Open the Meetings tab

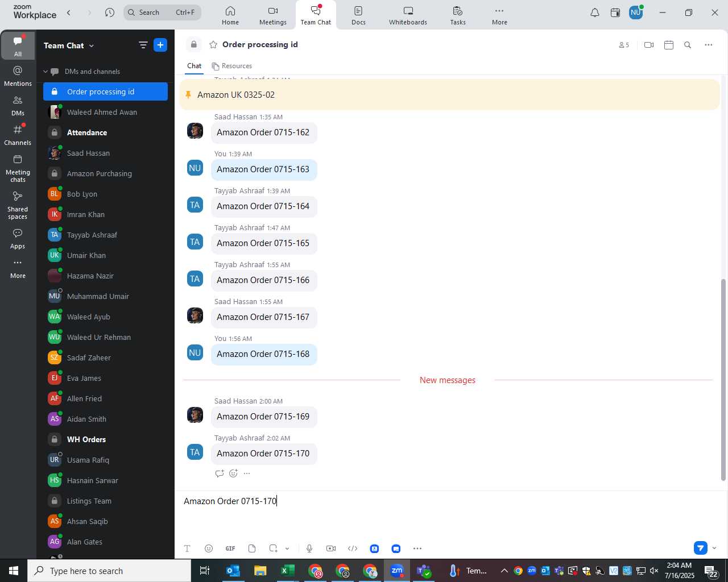[x=273, y=15]
